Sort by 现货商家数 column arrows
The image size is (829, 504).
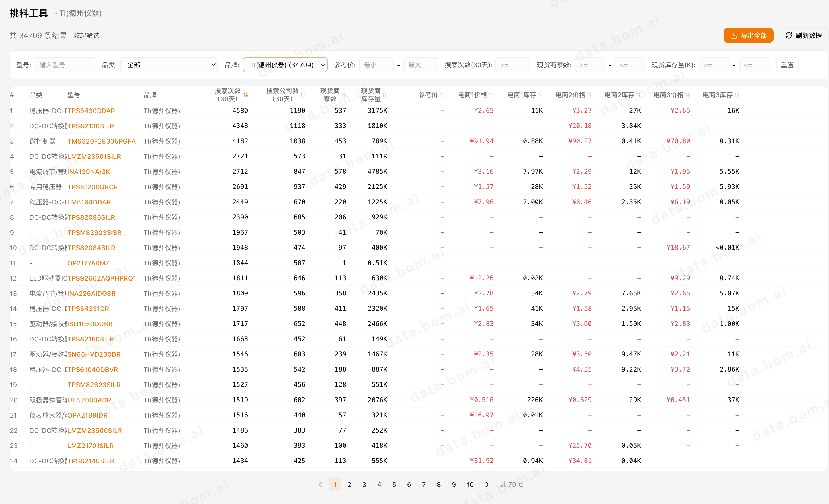tap(344, 95)
